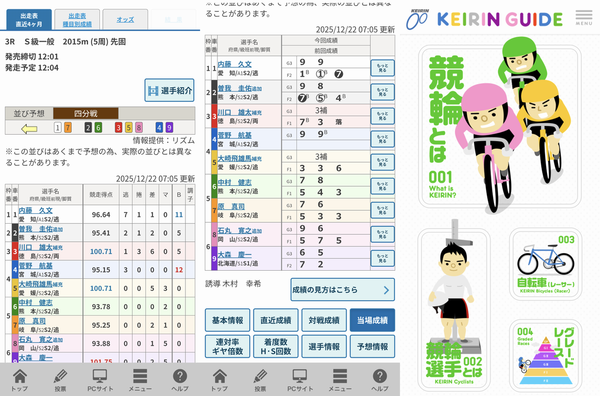Click もっと見る for 内藤 久文 row
The height and width of the screenshot is (396, 600).
pos(382,68)
